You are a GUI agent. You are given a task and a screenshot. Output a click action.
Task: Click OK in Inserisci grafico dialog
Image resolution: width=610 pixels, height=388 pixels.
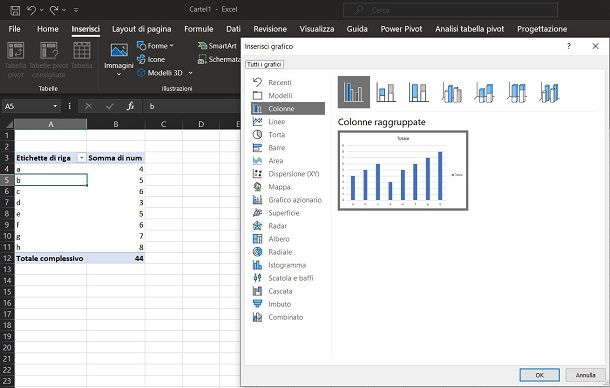click(540, 375)
